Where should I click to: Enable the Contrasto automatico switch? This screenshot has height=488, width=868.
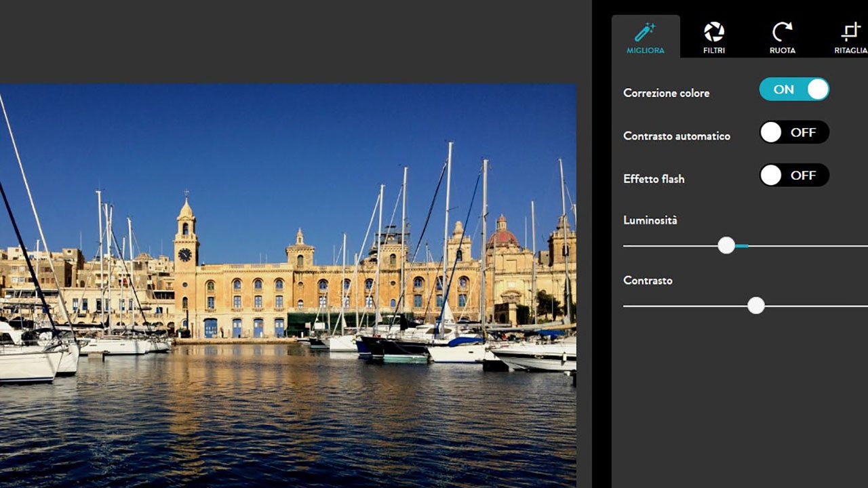[x=794, y=133]
